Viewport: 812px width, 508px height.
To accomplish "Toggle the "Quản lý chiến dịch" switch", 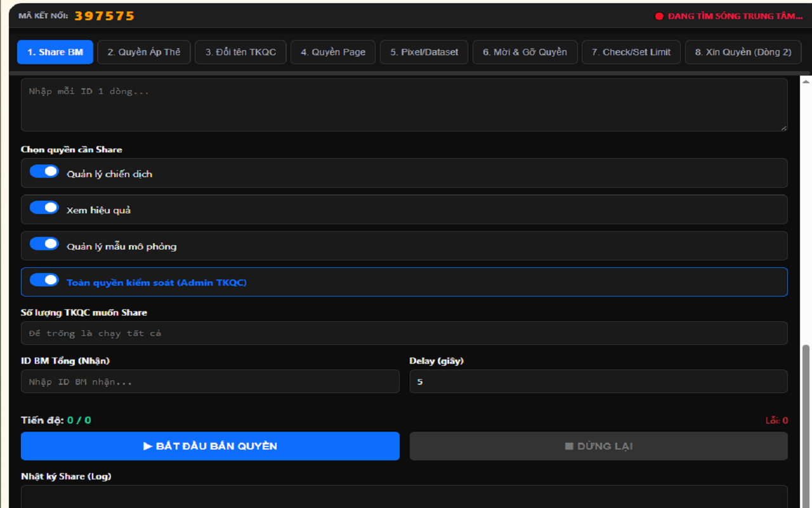I will coord(44,171).
